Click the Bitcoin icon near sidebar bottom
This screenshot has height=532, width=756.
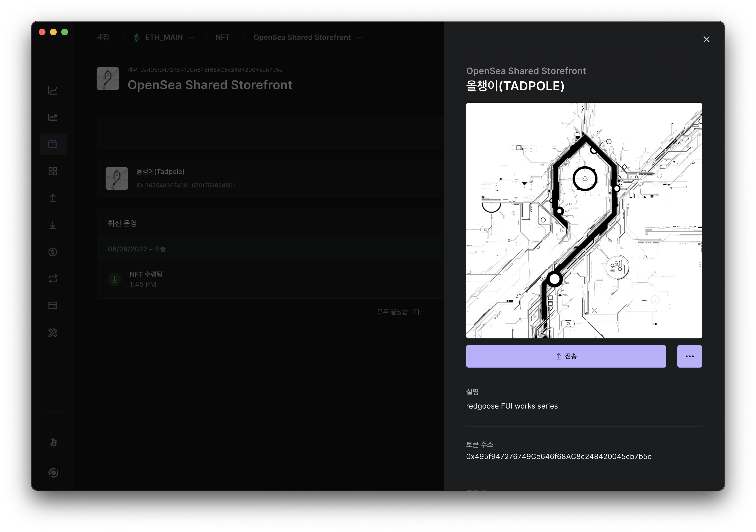[x=53, y=442]
